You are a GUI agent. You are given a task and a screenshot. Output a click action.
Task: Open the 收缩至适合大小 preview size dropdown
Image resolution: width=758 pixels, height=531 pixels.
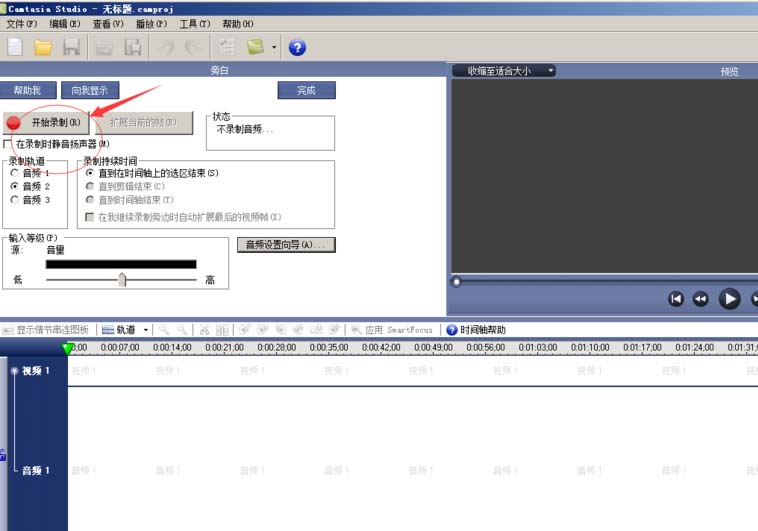click(503, 71)
